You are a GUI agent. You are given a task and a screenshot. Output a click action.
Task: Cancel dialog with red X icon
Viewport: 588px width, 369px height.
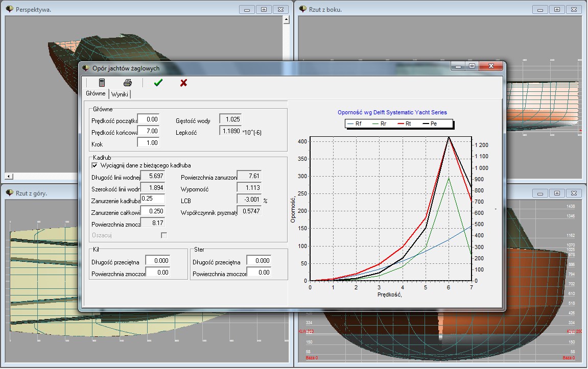(x=183, y=83)
